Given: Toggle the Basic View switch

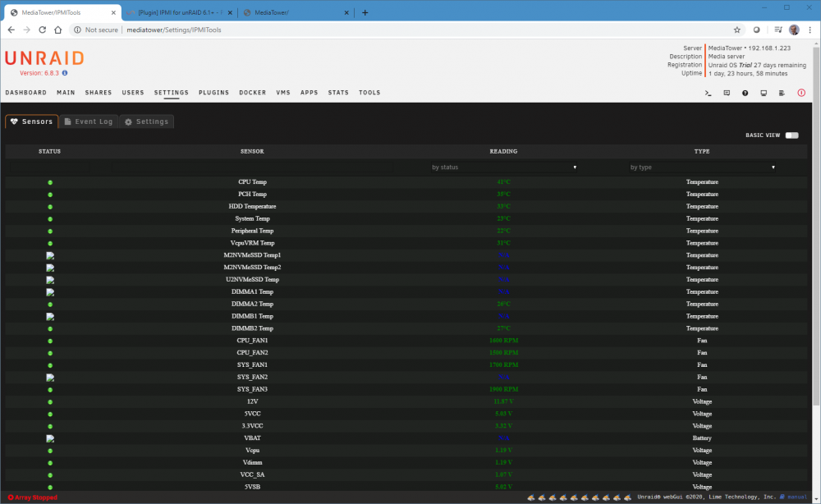Looking at the screenshot, I should click(x=791, y=135).
